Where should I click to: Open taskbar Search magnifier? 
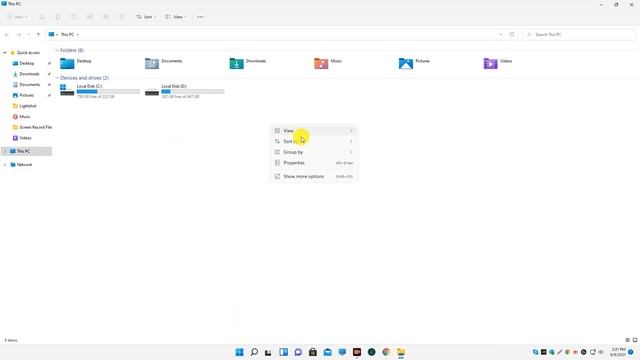point(254,352)
